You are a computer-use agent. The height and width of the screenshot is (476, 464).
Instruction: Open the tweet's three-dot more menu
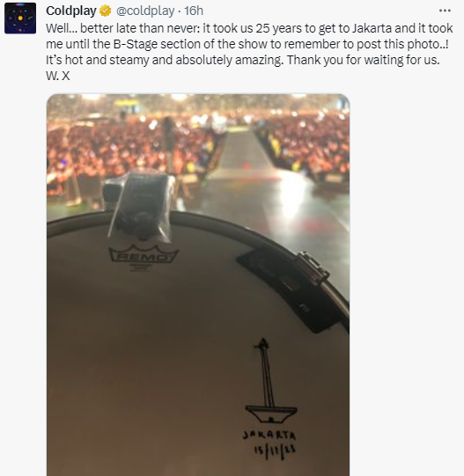coord(445,11)
